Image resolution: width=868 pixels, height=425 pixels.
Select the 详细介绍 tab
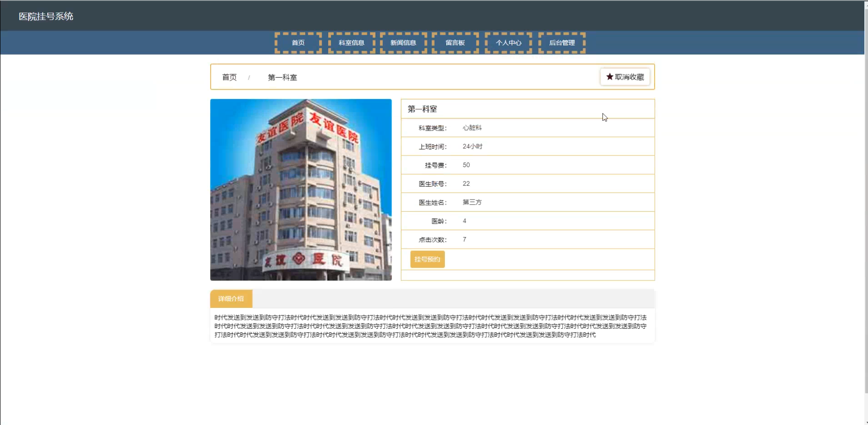click(231, 299)
